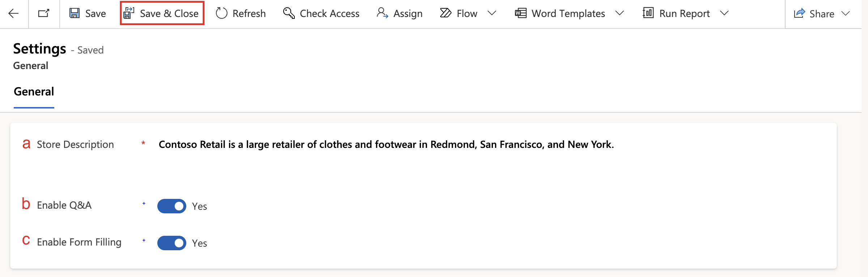Expand the Flow dropdown chevron
Image resolution: width=868 pixels, height=277 pixels.
coord(492,13)
